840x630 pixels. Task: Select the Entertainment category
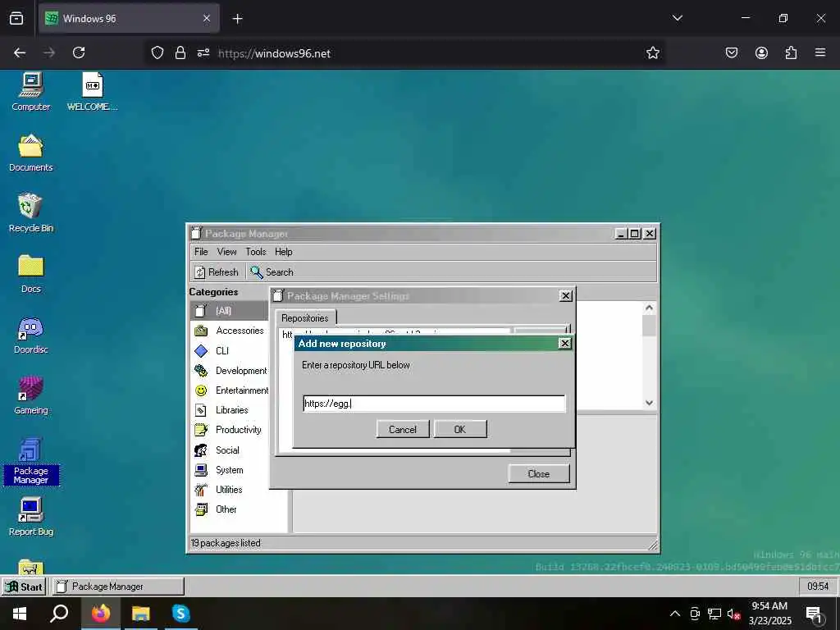click(x=230, y=390)
